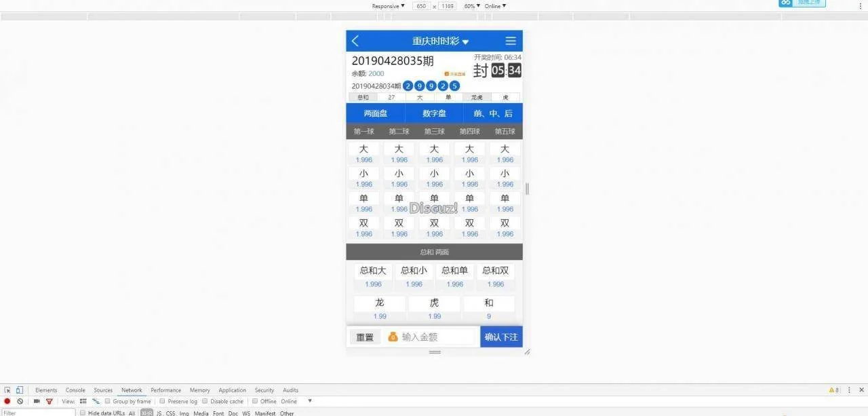Check the Disable cache checkbox
This screenshot has width=868, height=416.
coord(205,401)
